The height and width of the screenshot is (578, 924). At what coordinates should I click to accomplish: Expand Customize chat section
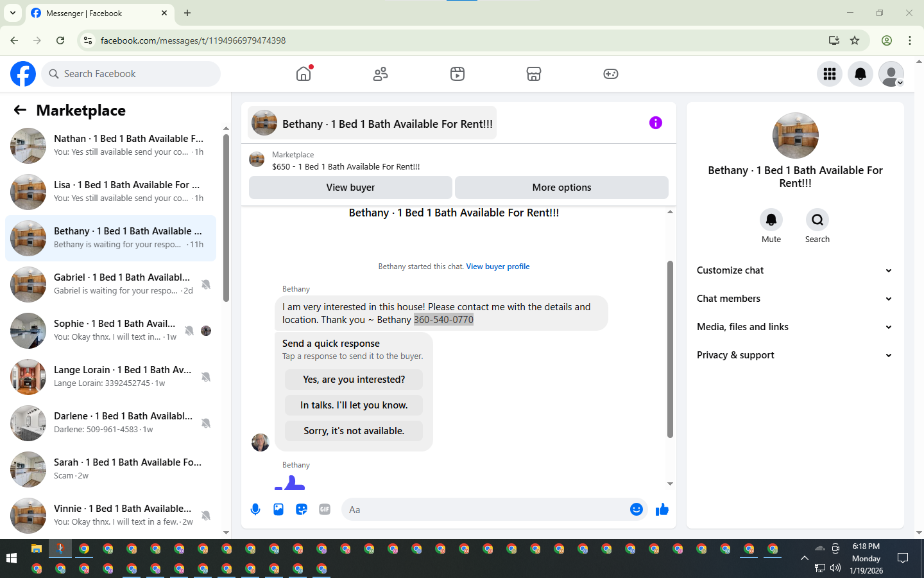795,270
